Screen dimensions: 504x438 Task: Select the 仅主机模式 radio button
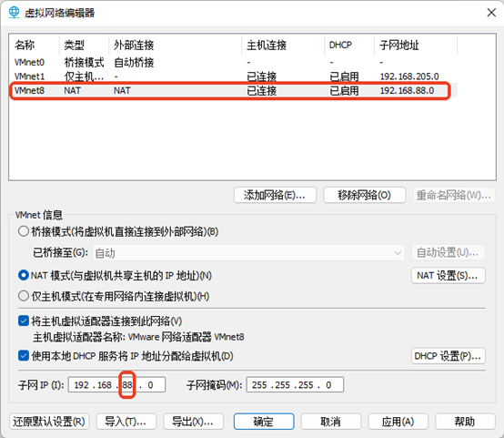(x=24, y=296)
